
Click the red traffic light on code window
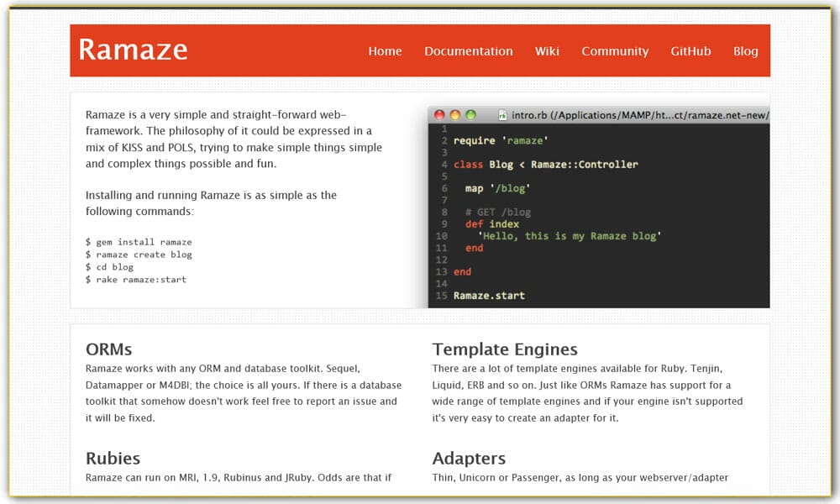[439, 114]
